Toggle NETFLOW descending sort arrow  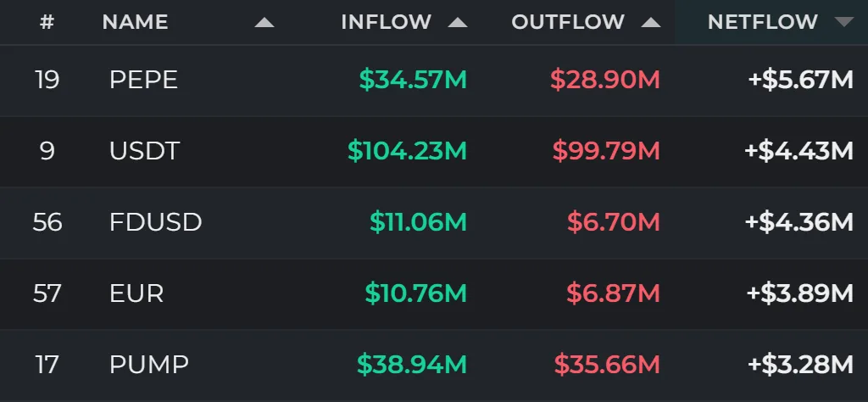[844, 22]
